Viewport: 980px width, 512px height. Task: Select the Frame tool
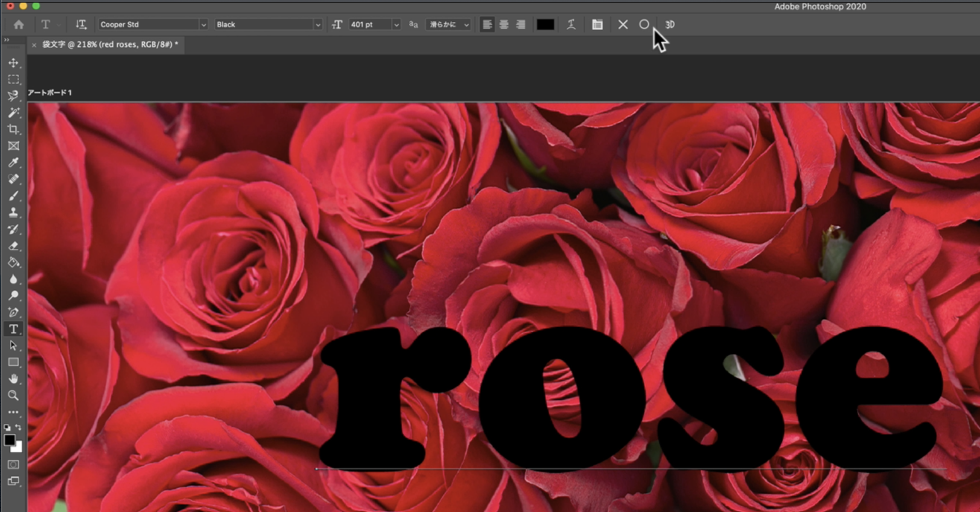pyautogui.click(x=13, y=146)
